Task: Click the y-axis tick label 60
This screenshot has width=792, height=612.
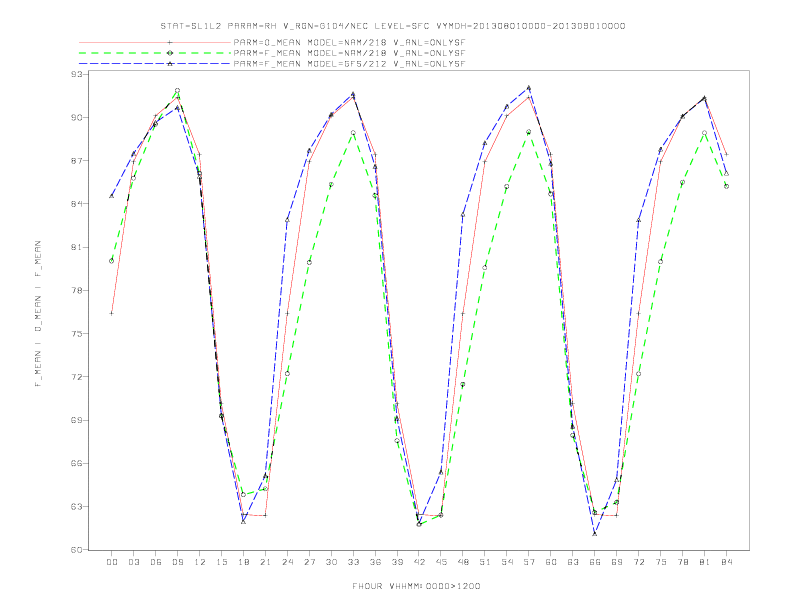Action: click(x=78, y=549)
